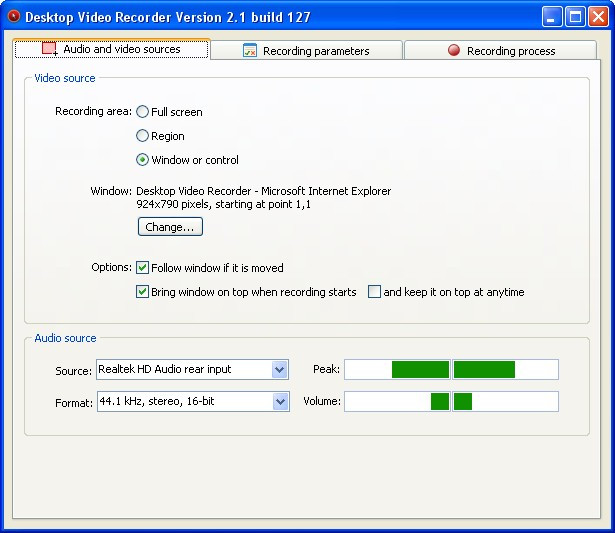Click the Video source group label
615x533 pixels.
pos(65,78)
